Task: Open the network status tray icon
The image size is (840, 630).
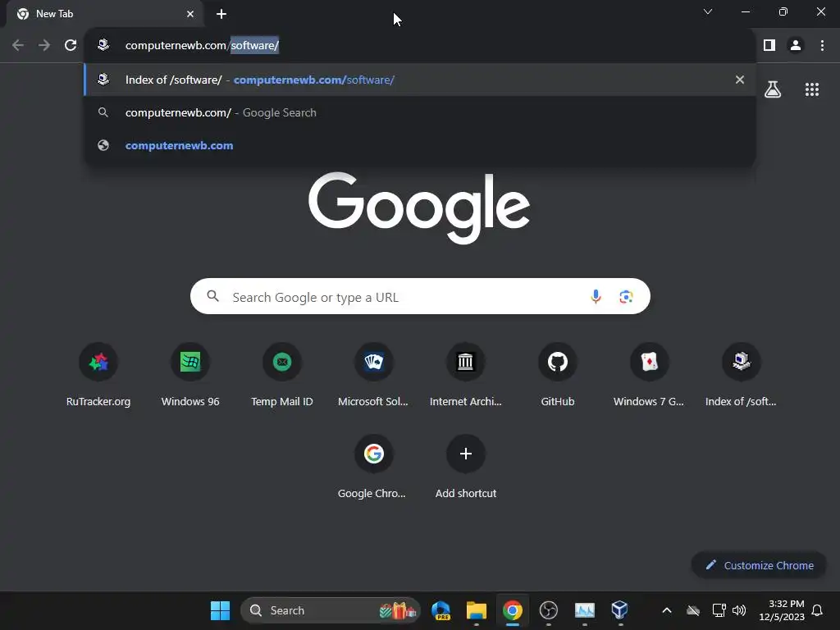Action: 719,610
